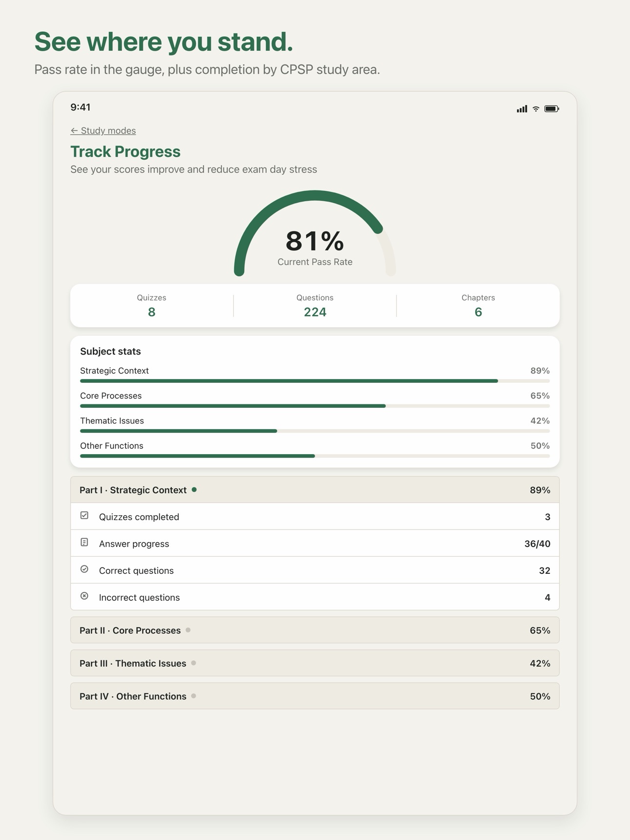The height and width of the screenshot is (840, 630).
Task: Click the Other Functions progress bar
Action: tap(315, 456)
